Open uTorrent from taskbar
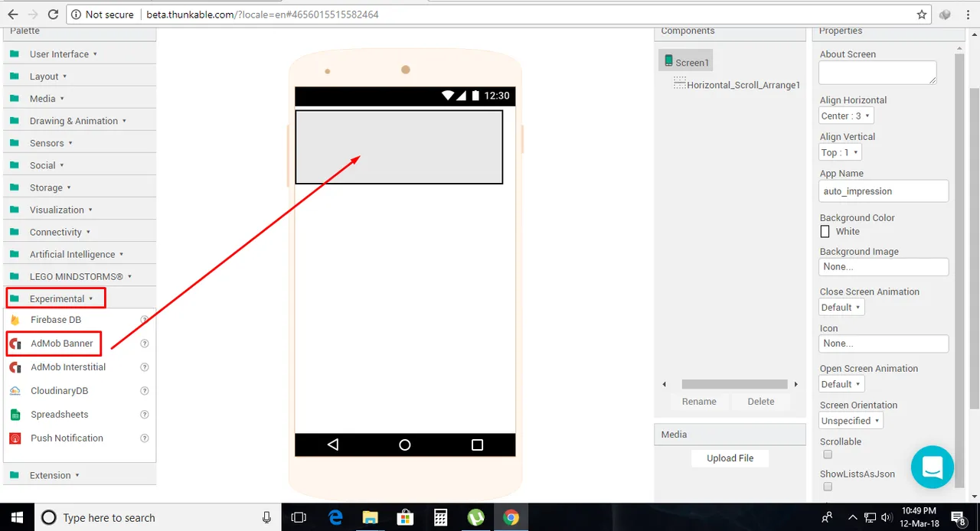 [475, 517]
